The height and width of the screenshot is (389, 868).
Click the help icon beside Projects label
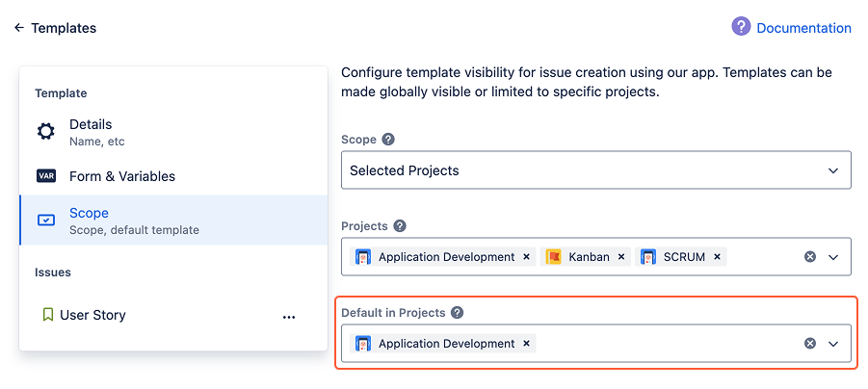400,226
